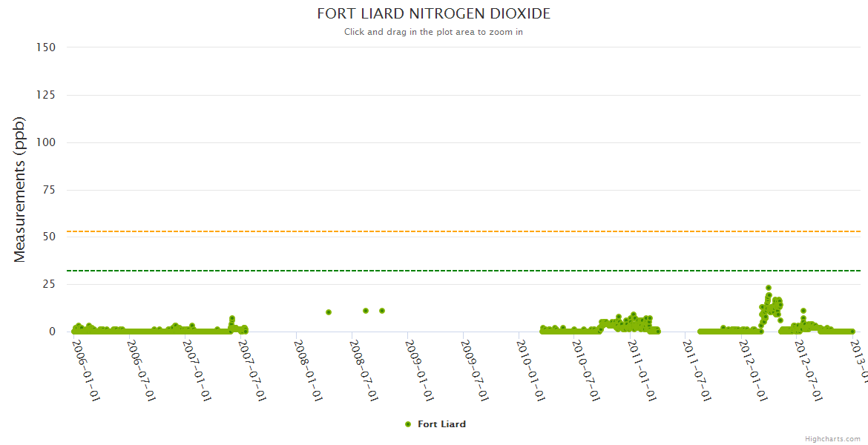
Task: Click the chart title Fort Liard Nitrogen Dioxide
Action: pos(433,14)
